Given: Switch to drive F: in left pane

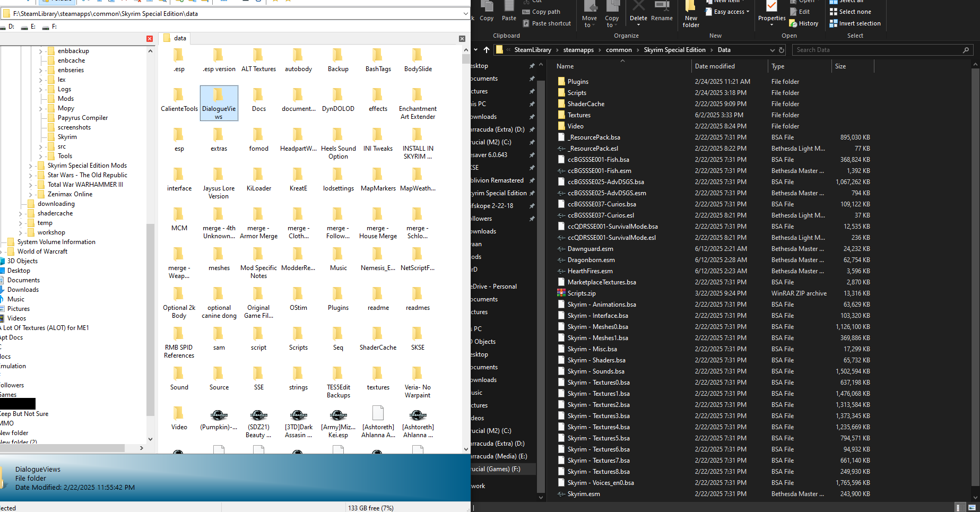Looking at the screenshot, I should (x=50, y=27).
